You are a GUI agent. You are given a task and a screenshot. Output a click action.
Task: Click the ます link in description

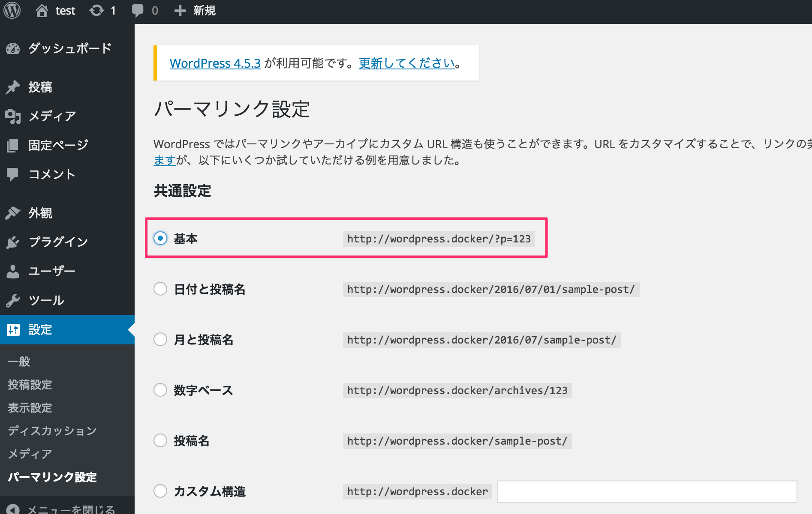pyautogui.click(x=165, y=160)
